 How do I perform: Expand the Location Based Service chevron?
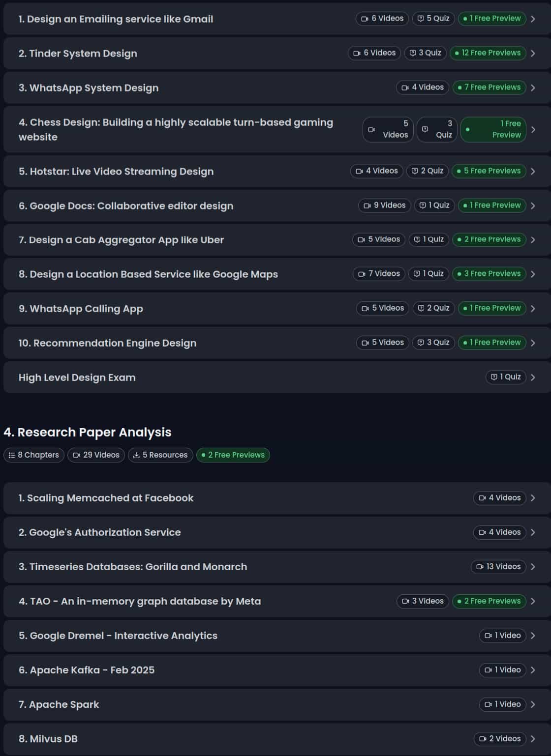[x=533, y=274]
